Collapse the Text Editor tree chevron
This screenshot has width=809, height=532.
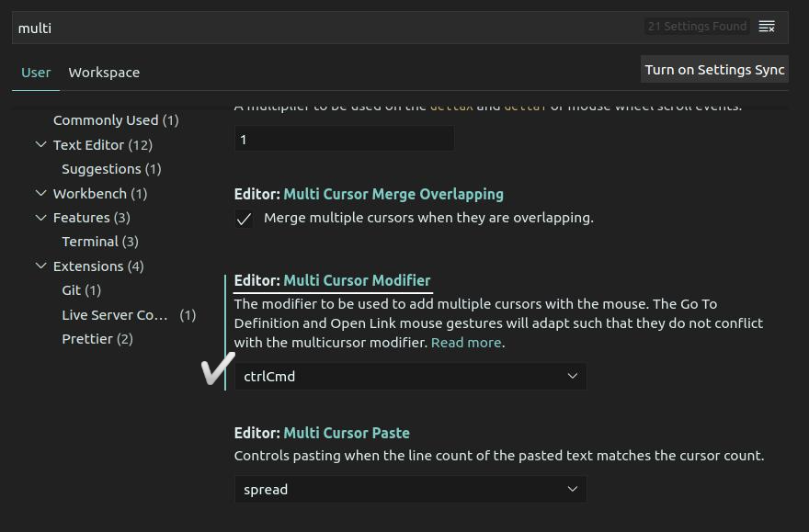point(40,145)
